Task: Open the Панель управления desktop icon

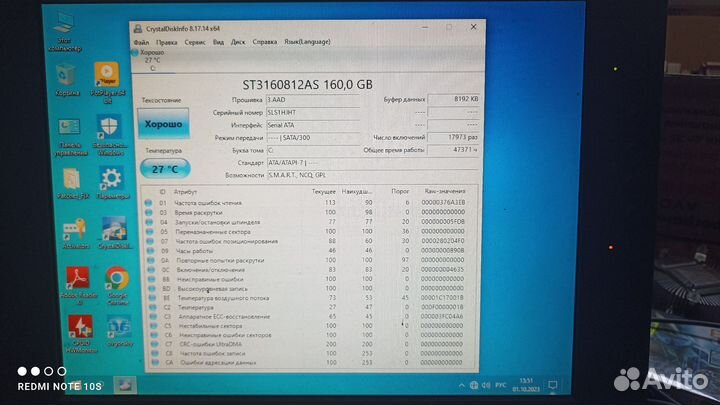Action: (x=70, y=137)
